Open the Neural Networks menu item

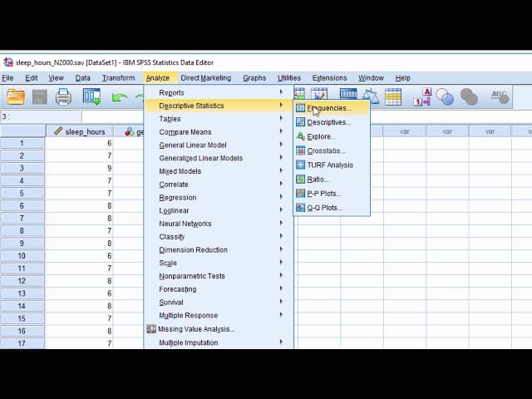click(x=219, y=224)
